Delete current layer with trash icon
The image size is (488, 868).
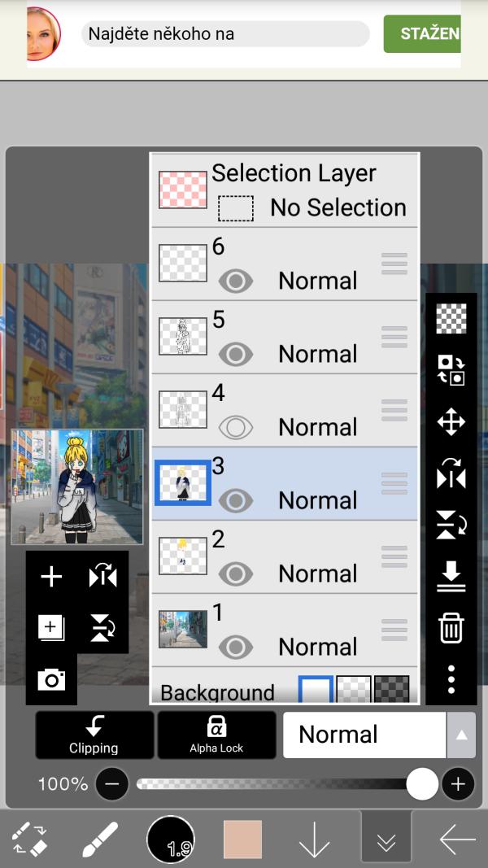tap(451, 626)
